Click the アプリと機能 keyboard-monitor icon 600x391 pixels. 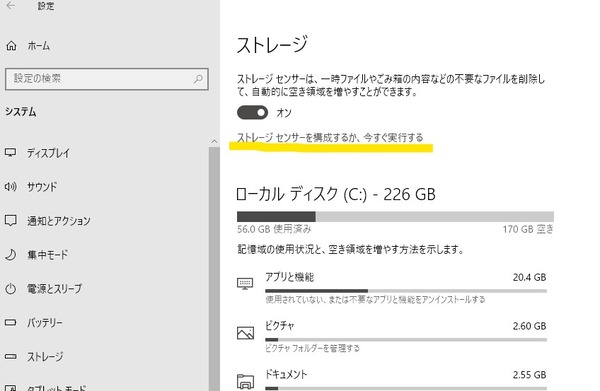click(x=245, y=283)
